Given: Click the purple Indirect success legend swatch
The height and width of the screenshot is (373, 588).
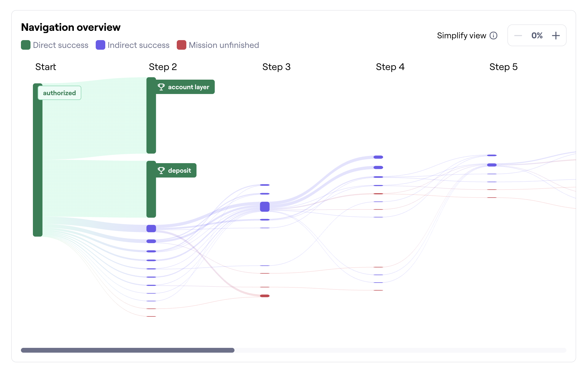Looking at the screenshot, I should tap(100, 45).
